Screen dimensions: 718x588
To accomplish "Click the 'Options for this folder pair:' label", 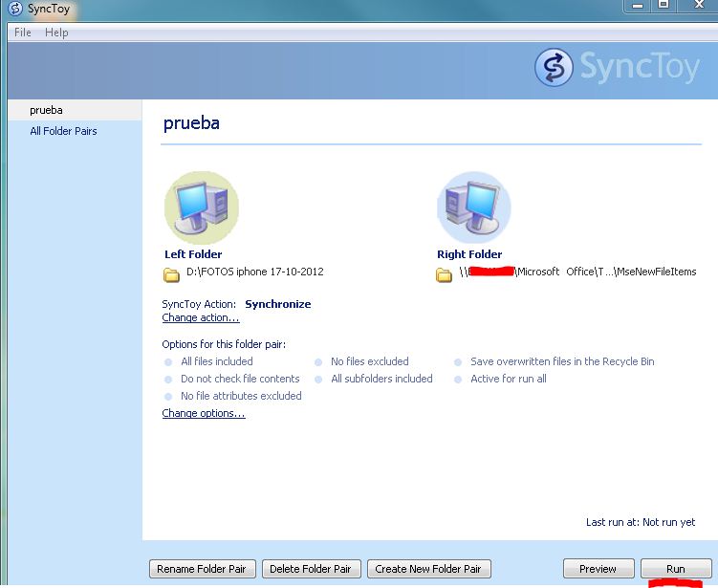I will [x=224, y=344].
